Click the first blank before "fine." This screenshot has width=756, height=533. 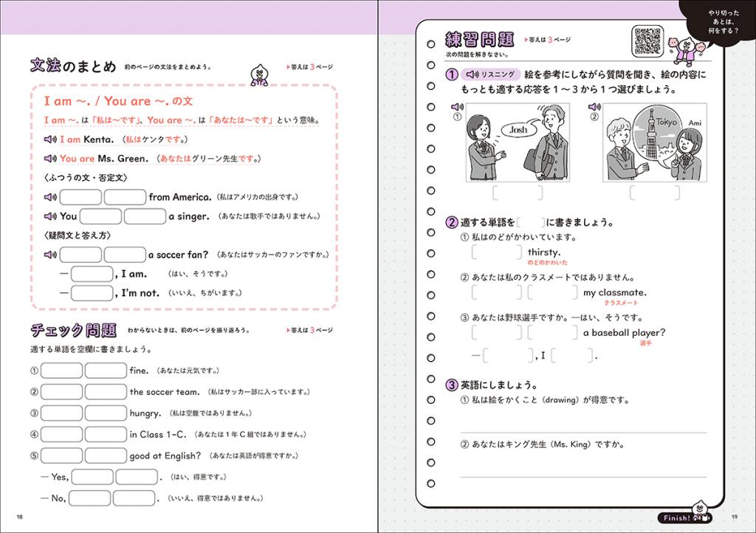pyautogui.click(x=62, y=371)
